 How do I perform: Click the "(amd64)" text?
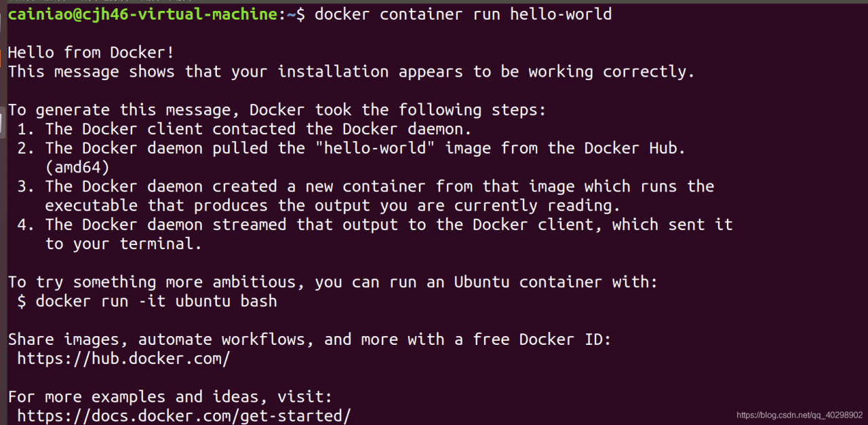(77, 167)
